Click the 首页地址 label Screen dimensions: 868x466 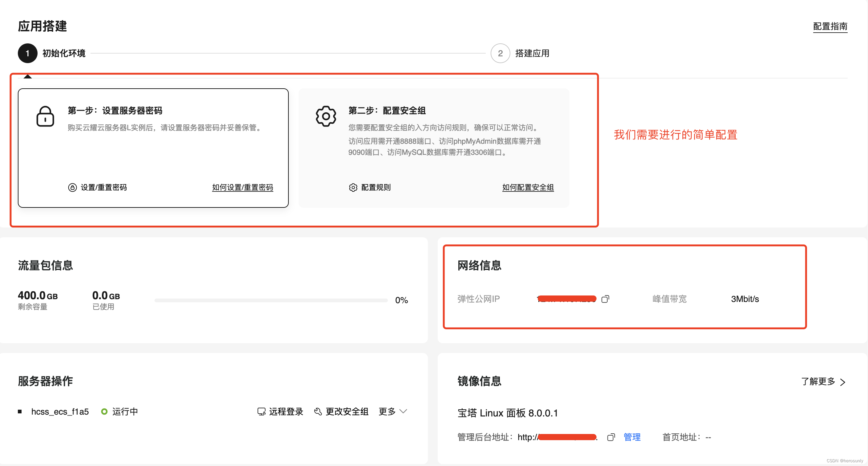click(682, 437)
